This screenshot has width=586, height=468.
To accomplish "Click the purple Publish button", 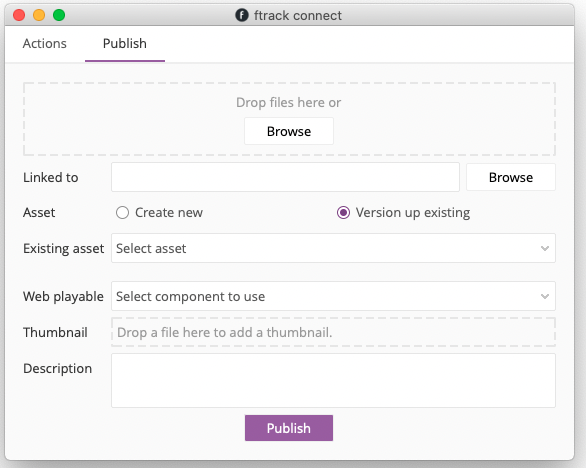I will click(289, 428).
